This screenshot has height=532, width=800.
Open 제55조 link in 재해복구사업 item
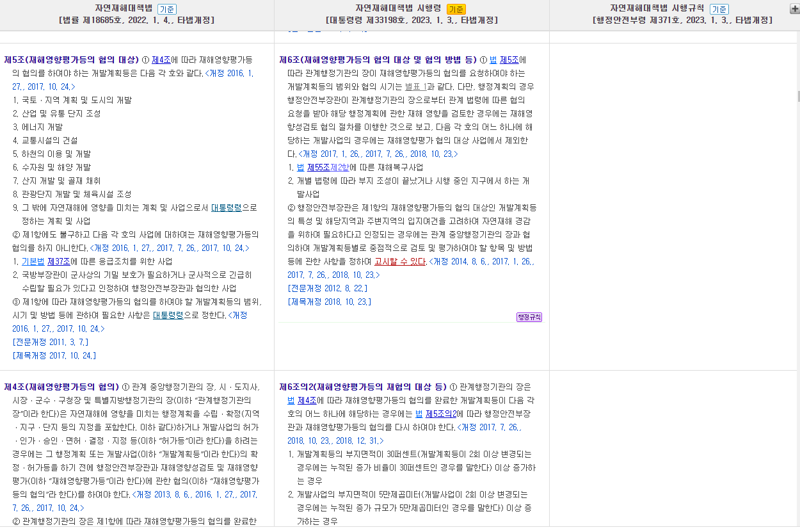click(318, 167)
